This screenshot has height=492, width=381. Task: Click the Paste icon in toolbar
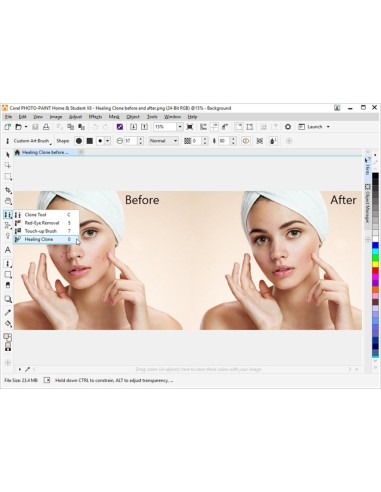tap(81, 127)
